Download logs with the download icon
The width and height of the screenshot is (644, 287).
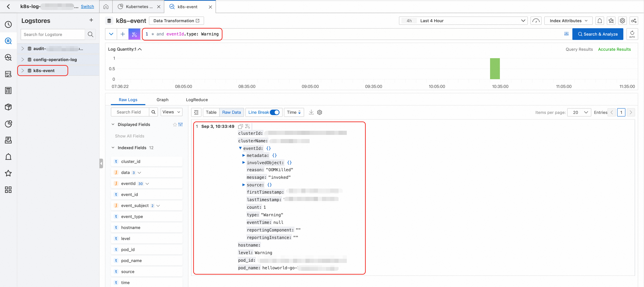[311, 112]
